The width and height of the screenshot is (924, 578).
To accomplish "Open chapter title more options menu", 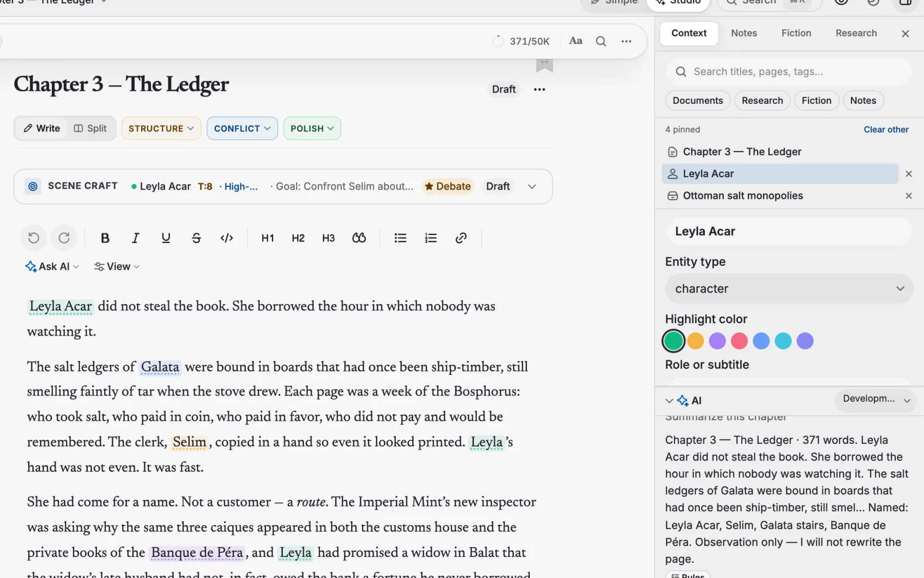I will pos(539,89).
